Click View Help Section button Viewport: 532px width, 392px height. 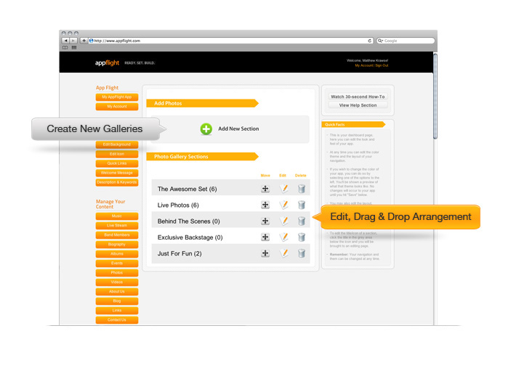pyautogui.click(x=358, y=105)
